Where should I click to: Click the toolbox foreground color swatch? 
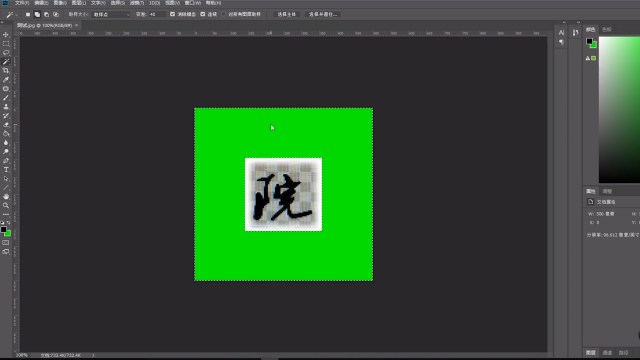[x=4, y=230]
